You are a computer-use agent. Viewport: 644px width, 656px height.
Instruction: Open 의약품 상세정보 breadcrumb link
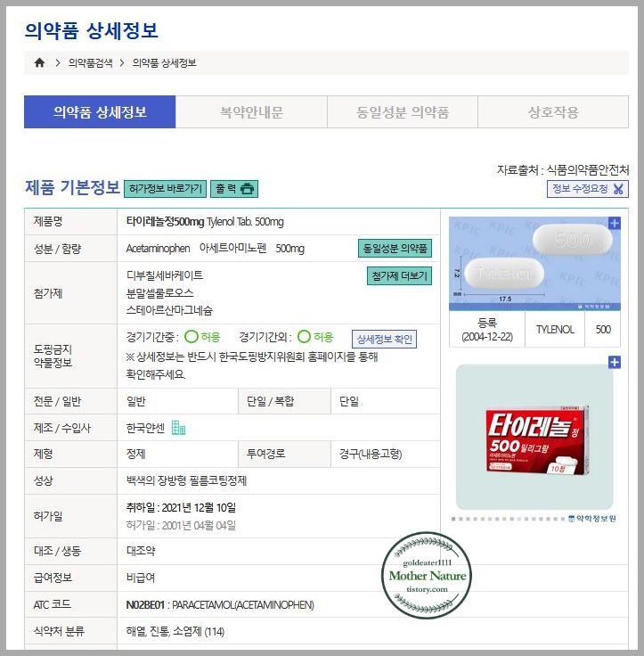pyautogui.click(x=165, y=62)
